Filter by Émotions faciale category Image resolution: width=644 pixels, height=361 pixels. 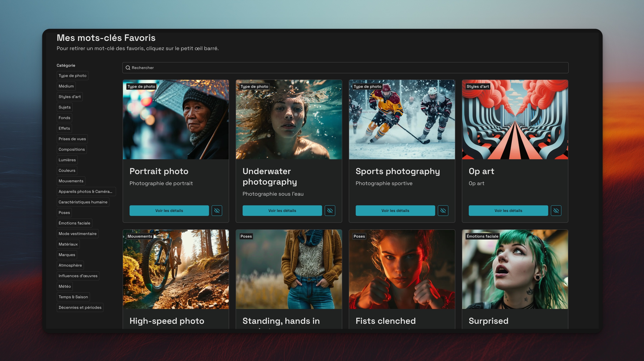(x=74, y=223)
